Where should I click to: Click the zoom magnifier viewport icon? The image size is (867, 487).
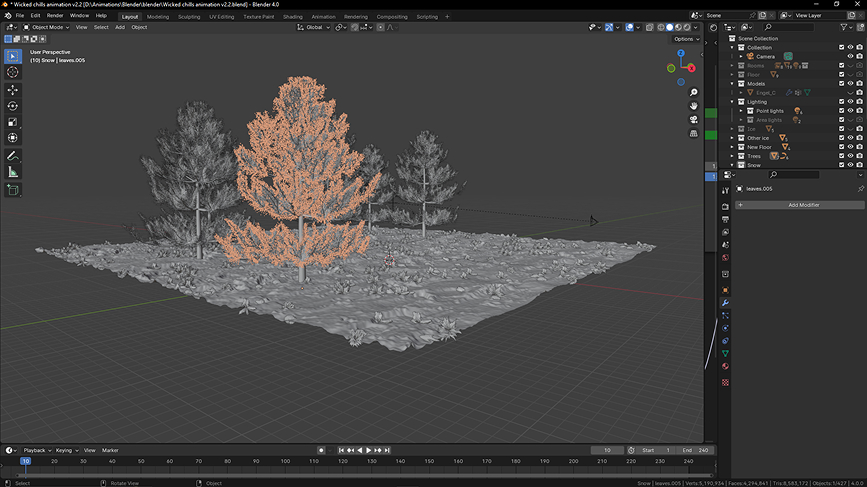point(693,92)
